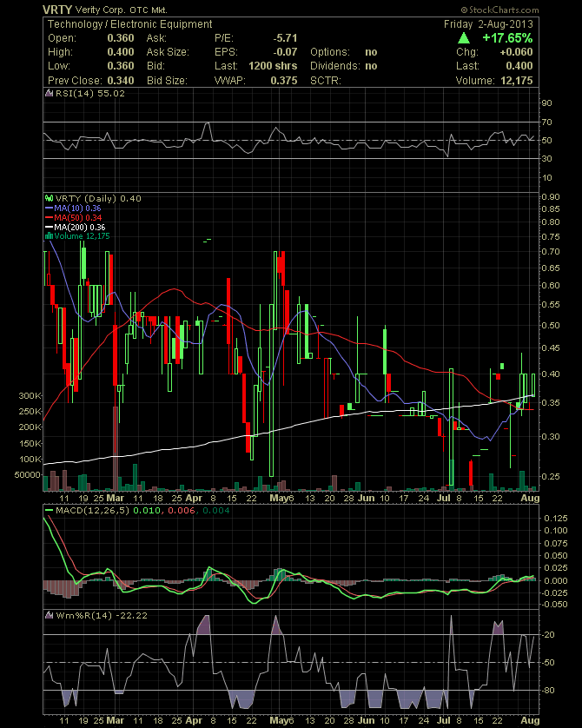Click the RSI(14) indicator legend icon
Image resolution: width=582 pixels, height=728 pixels.
point(50,93)
